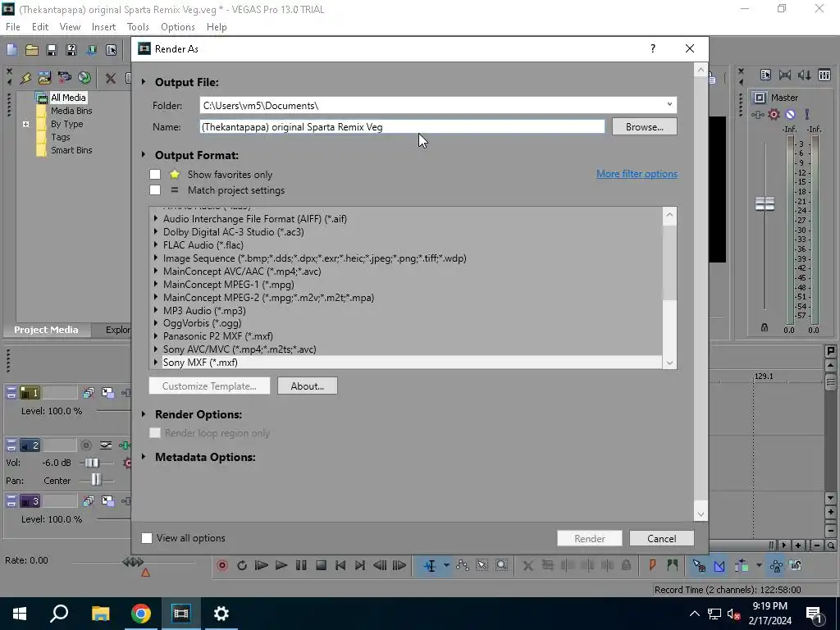Click the Extract Audio from CD icon
The height and width of the screenshot is (630, 840).
pos(84,78)
